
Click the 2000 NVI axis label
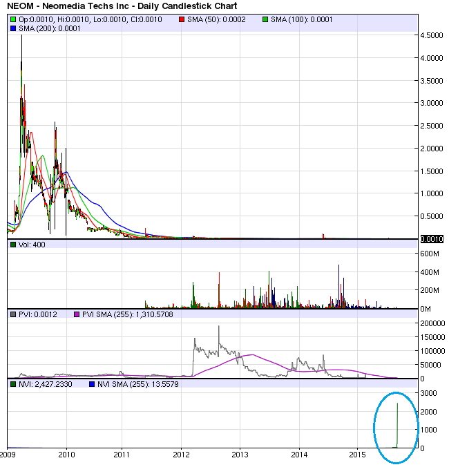pyautogui.click(x=428, y=412)
